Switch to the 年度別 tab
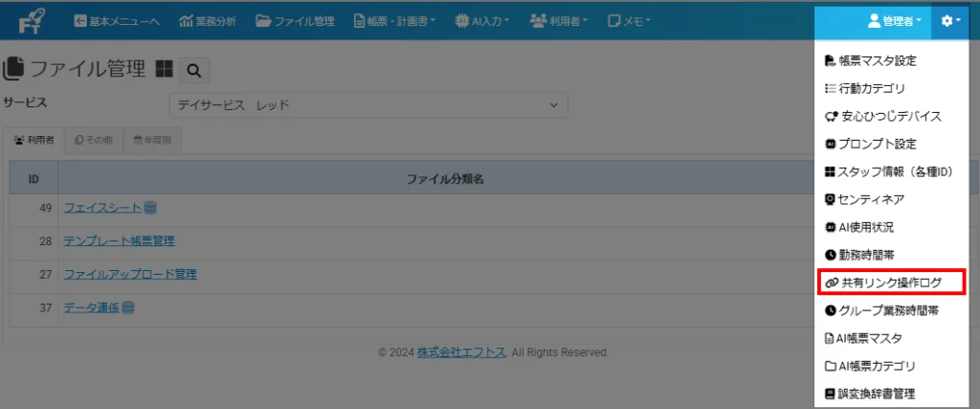The image size is (980, 409). (152, 140)
